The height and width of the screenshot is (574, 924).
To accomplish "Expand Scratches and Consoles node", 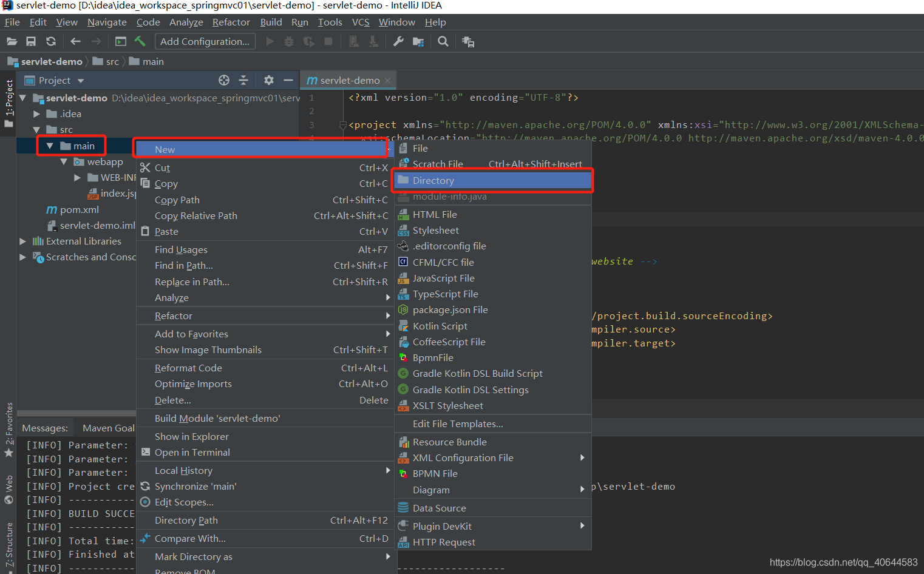I will 22,257.
